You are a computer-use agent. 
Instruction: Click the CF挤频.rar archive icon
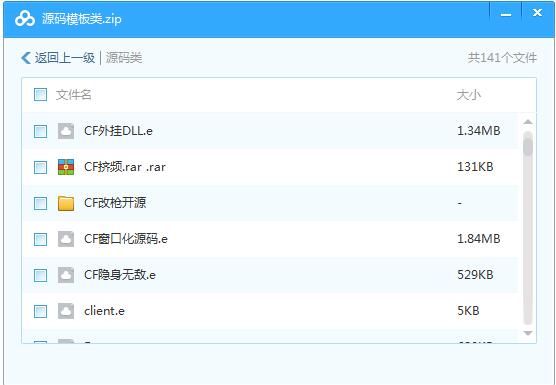[x=66, y=167]
